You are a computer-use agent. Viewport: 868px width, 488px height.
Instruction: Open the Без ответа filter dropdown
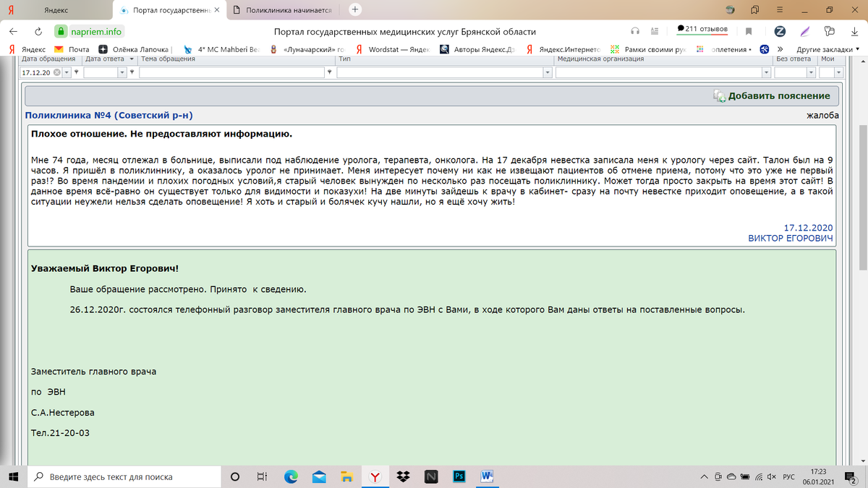811,73
